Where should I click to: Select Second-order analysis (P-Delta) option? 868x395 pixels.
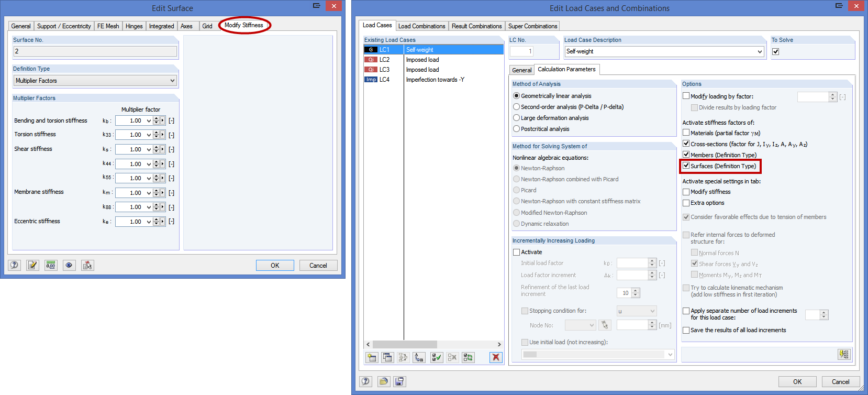point(568,107)
